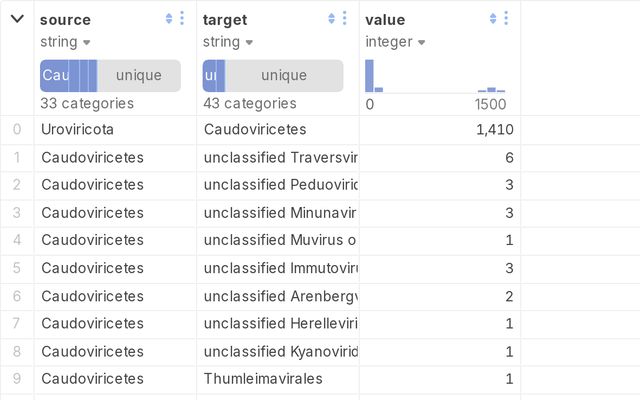This screenshot has height=400, width=640.
Task: Click the sort arrows on the source column
Action: [x=168, y=19]
